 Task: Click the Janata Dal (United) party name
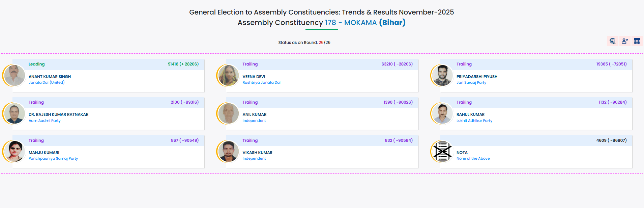47,82
